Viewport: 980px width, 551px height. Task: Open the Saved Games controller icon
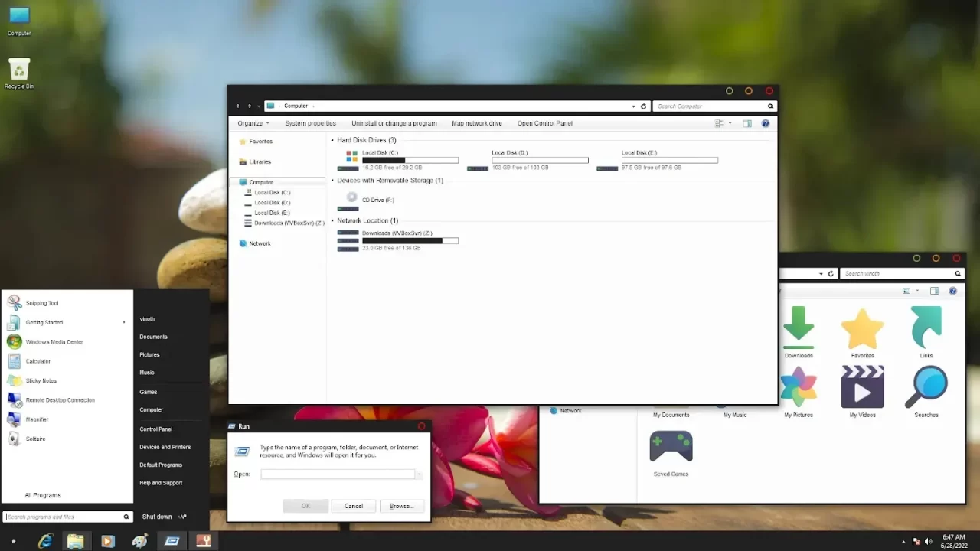(x=671, y=447)
